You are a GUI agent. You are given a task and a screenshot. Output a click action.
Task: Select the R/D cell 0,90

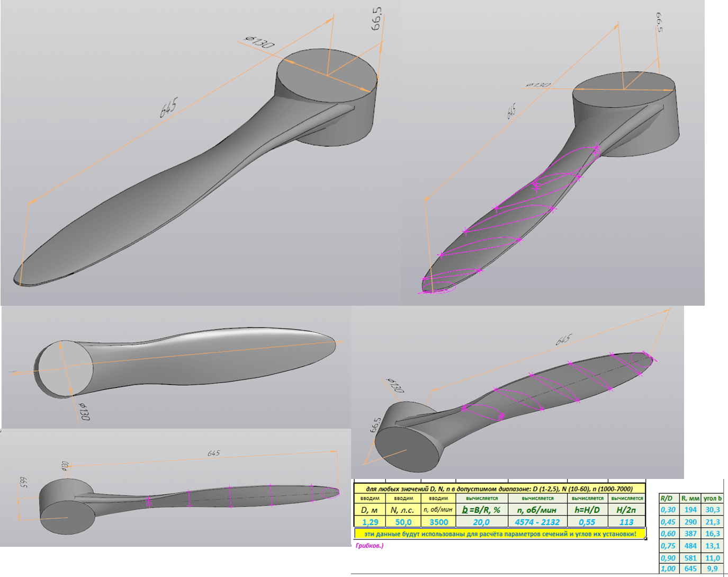[x=669, y=558]
